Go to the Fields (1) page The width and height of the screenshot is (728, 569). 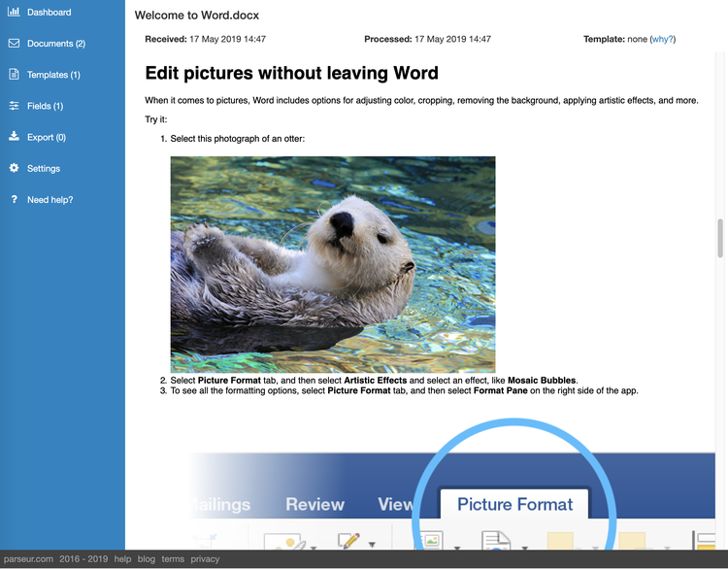(45, 106)
